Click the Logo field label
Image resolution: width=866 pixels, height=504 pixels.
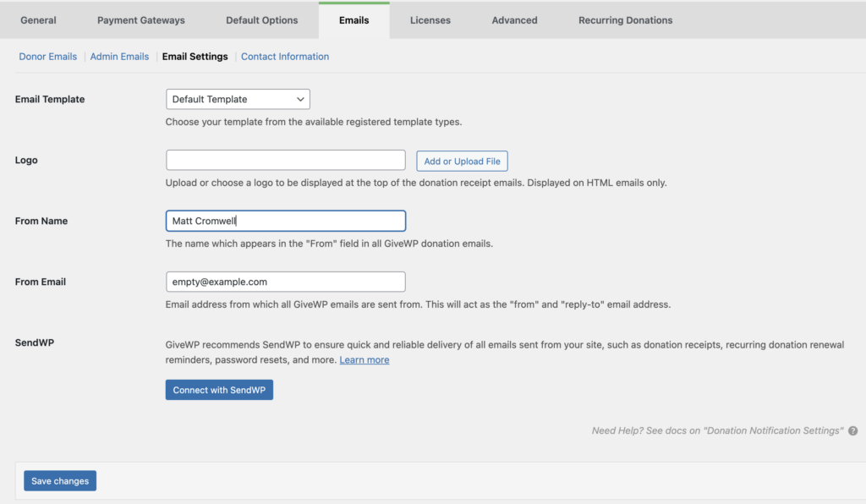26,160
